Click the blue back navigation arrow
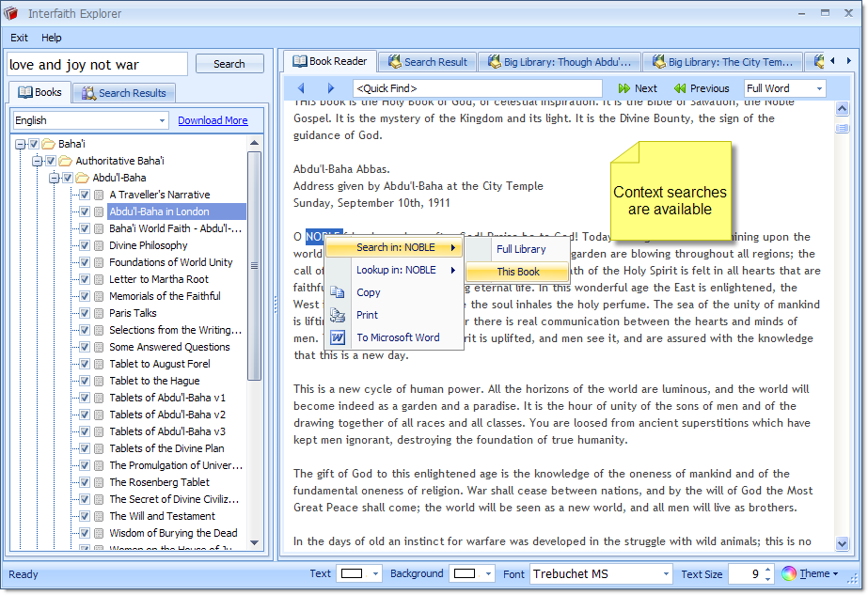Viewport: 868px width, 595px height. point(301,88)
